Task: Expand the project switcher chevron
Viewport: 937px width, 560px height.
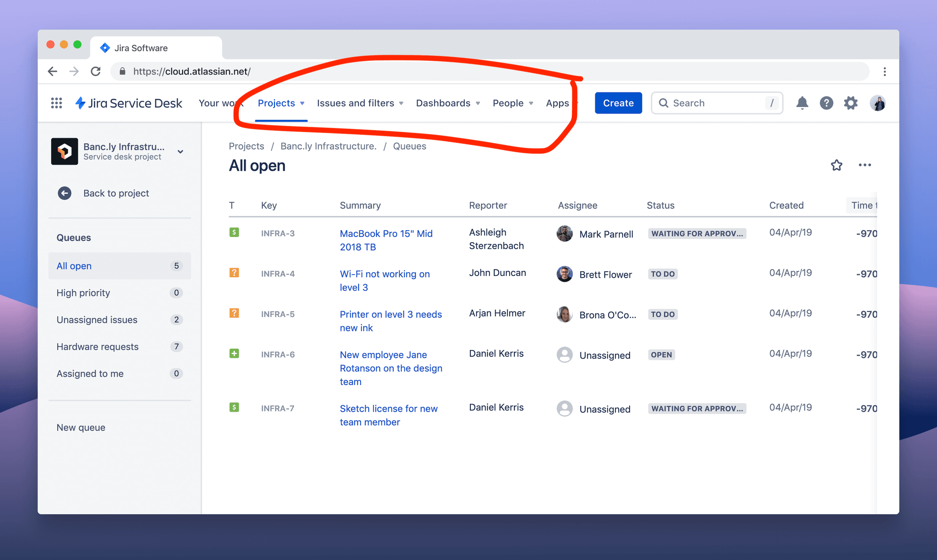Action: (180, 151)
